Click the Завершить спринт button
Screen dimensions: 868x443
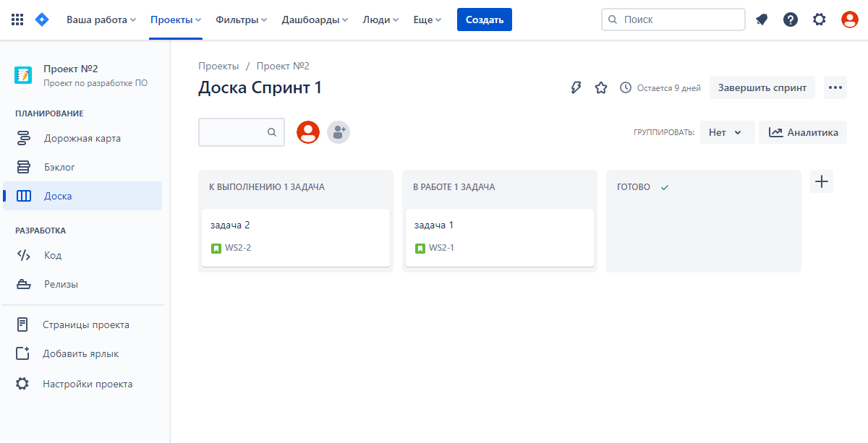(x=762, y=87)
